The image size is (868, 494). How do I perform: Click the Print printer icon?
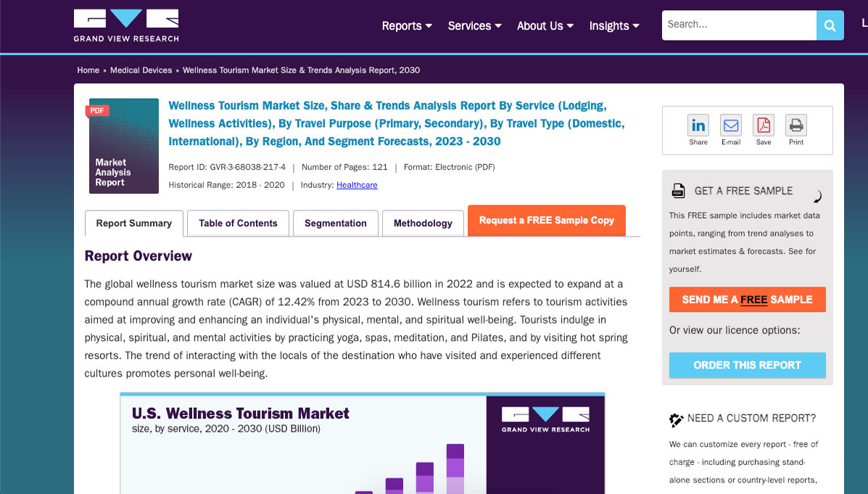(796, 125)
